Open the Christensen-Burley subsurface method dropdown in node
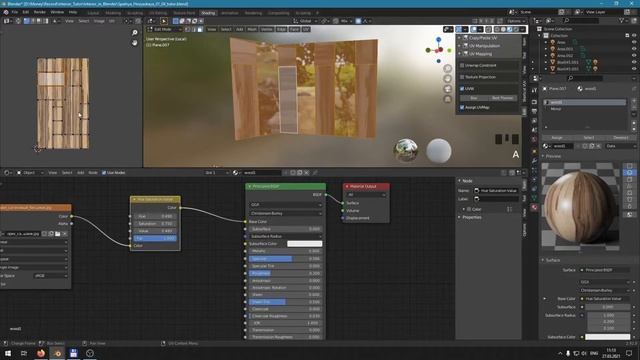Viewport: 640px width, 360px height. [285, 213]
